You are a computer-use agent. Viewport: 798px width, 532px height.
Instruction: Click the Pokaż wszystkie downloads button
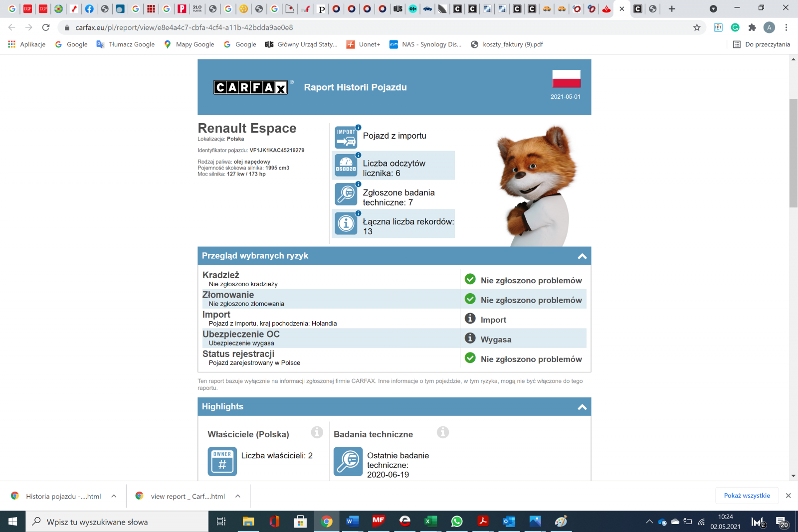pos(747,496)
